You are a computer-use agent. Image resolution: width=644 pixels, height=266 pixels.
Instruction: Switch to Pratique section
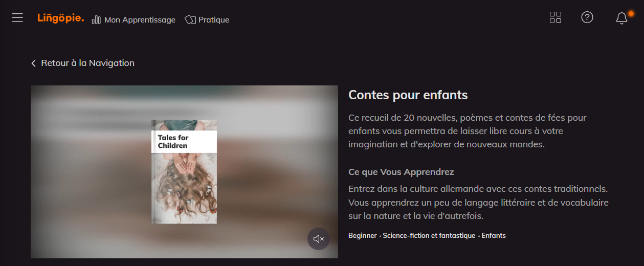click(214, 20)
